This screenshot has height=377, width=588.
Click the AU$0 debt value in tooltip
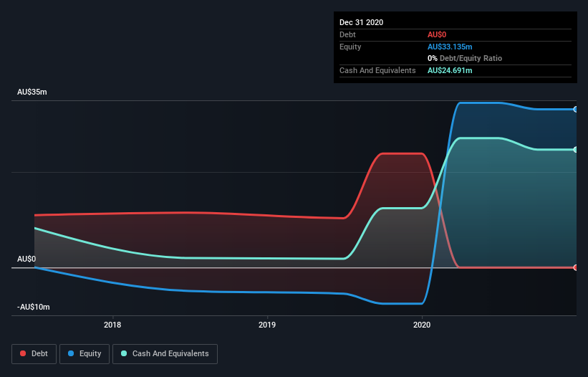[437, 34]
